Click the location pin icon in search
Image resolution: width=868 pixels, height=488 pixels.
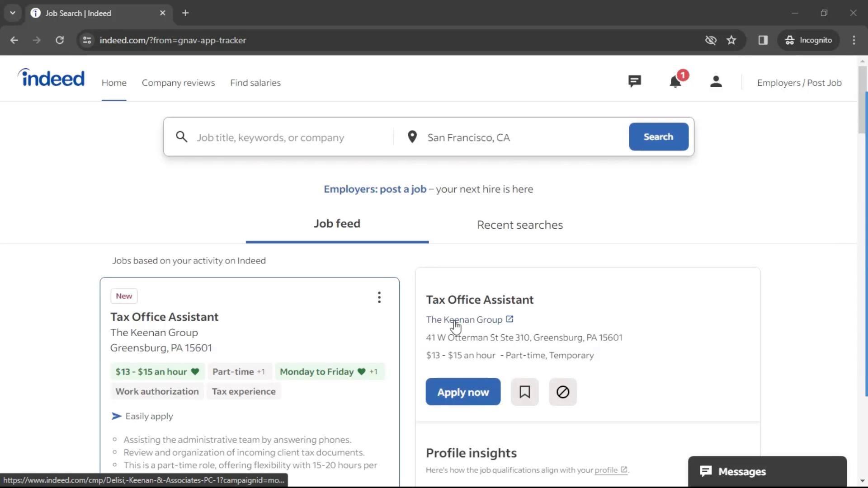412,137
